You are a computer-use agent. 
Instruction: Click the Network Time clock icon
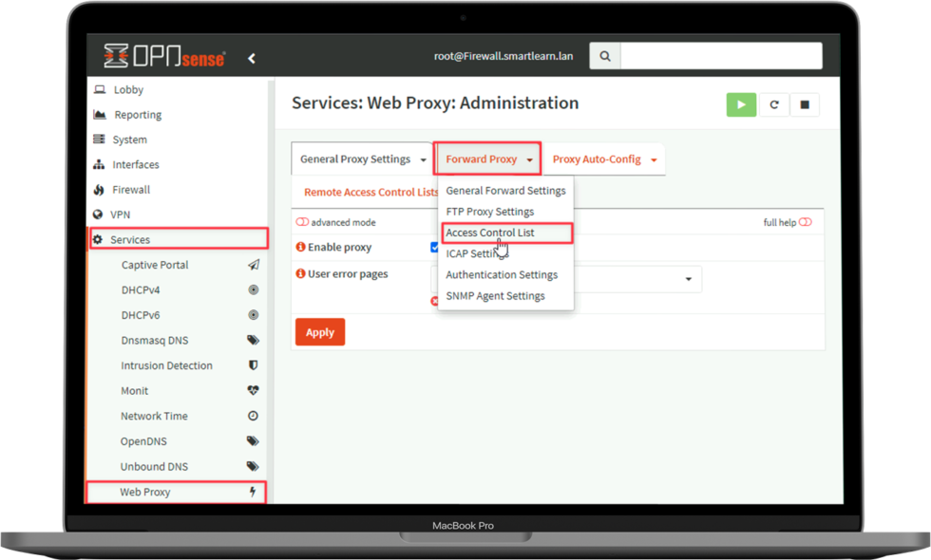click(253, 416)
